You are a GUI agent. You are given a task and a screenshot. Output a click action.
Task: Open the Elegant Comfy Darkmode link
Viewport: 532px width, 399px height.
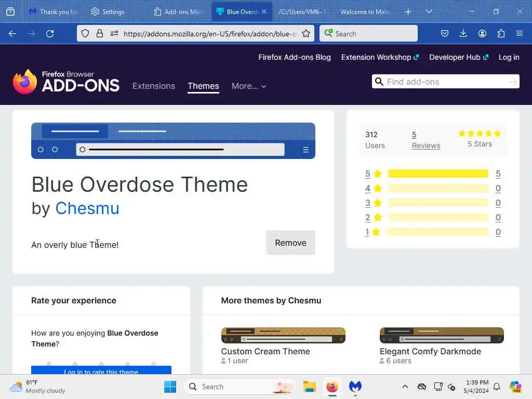(430, 352)
